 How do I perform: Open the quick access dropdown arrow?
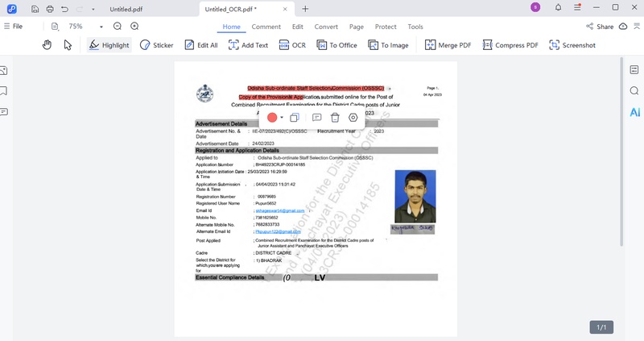click(93, 9)
